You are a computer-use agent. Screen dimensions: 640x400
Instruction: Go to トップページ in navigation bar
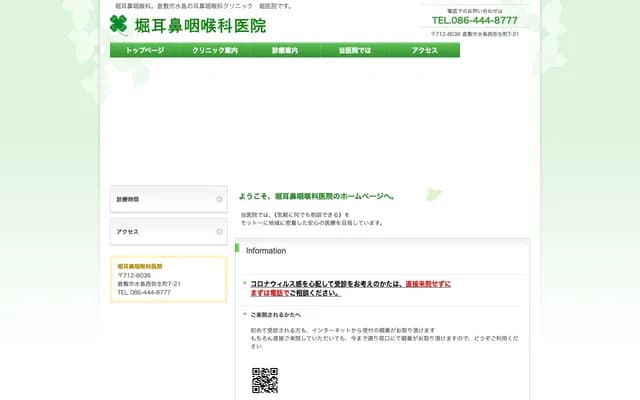145,50
